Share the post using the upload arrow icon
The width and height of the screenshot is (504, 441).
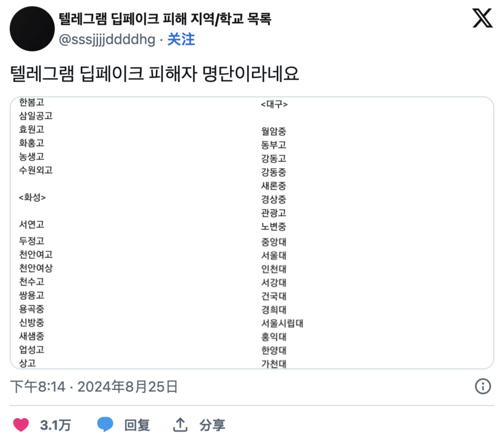(x=181, y=424)
